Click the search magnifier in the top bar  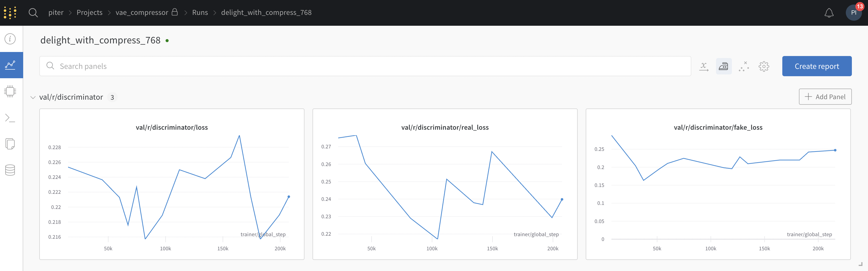tap(33, 12)
